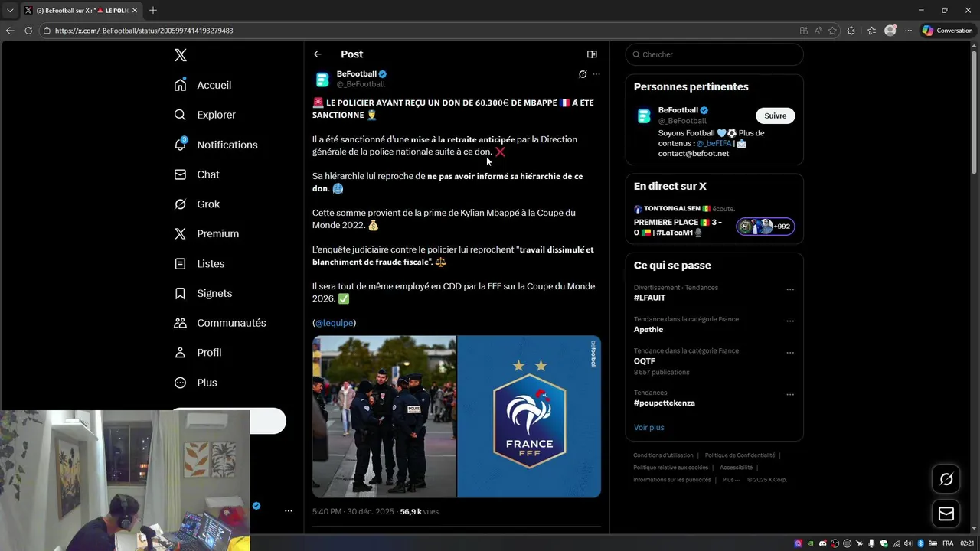Open Politique de Confidentialité link
The width and height of the screenshot is (980, 551).
(x=740, y=455)
